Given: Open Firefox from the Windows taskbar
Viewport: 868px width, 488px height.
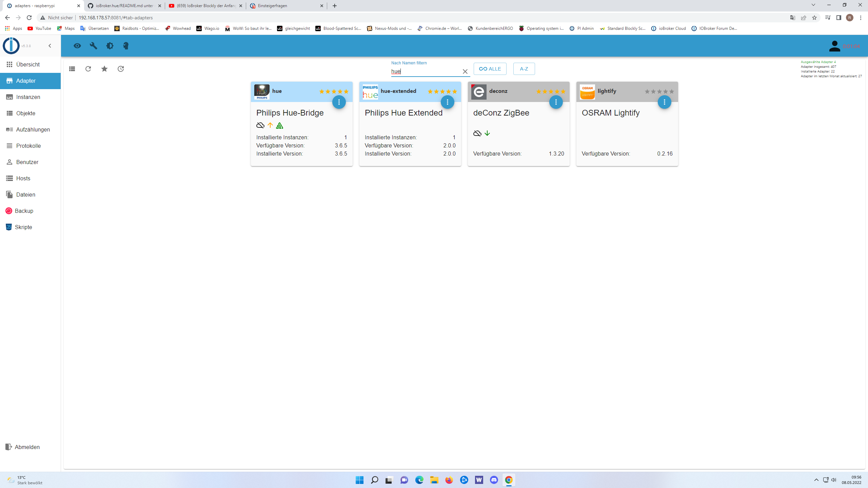Looking at the screenshot, I should [x=449, y=480].
